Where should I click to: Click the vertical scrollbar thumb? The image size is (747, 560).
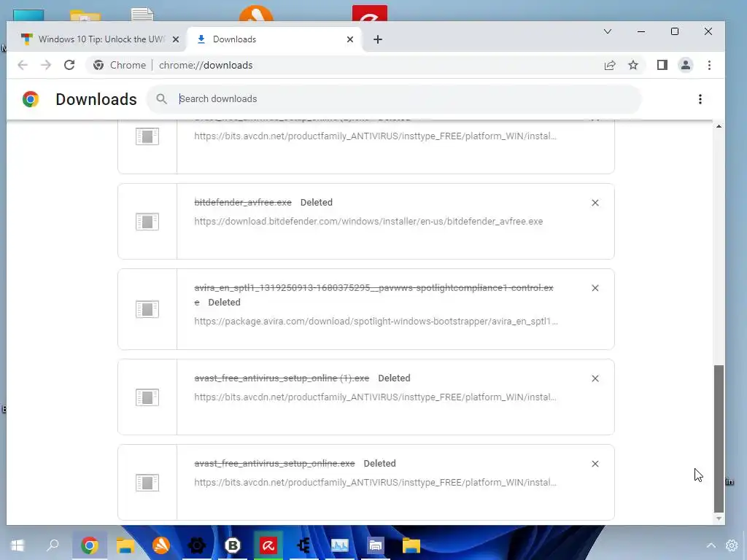[x=719, y=438]
